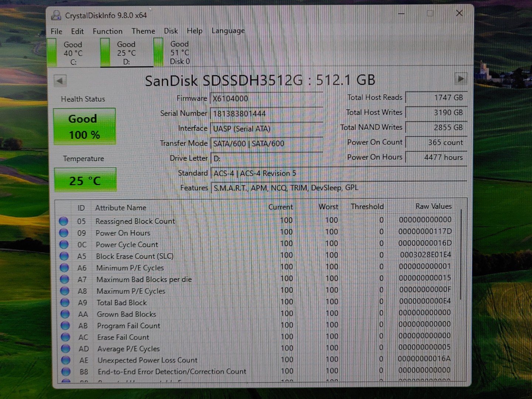The image size is (532, 399).
Task: Select the Grown Bad Blocks attribute name
Action: coord(126,314)
